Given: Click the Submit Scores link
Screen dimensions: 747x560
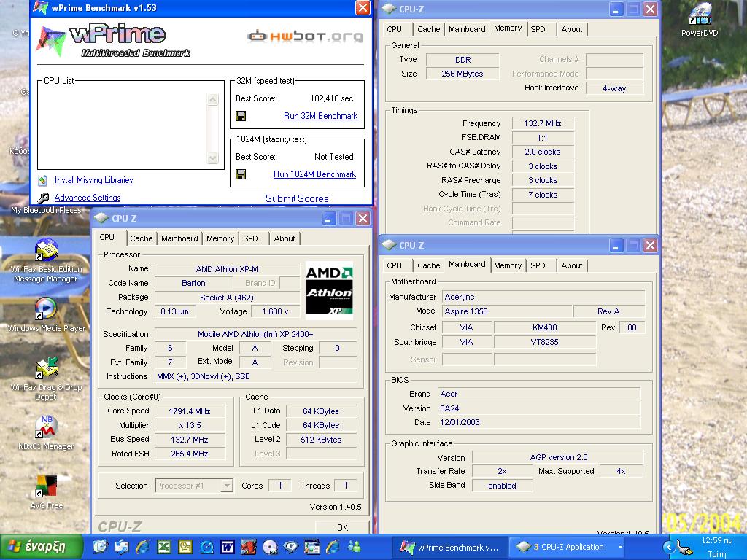Looking at the screenshot, I should [297, 198].
